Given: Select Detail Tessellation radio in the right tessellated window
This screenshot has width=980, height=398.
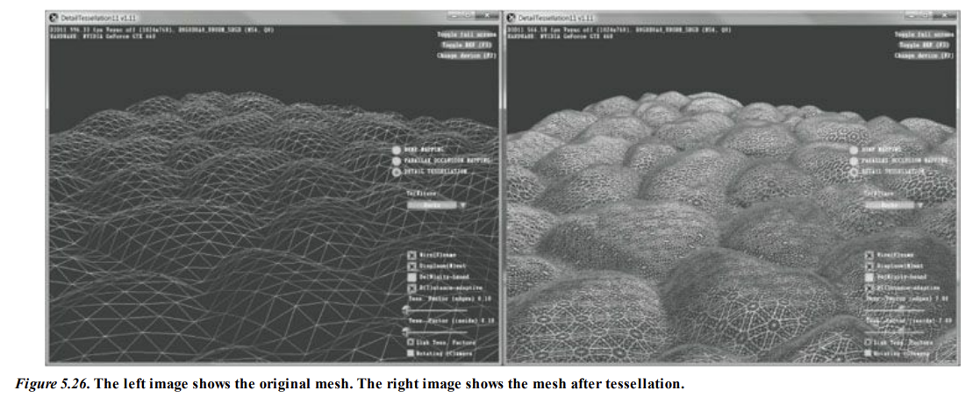Looking at the screenshot, I should pos(854,171).
